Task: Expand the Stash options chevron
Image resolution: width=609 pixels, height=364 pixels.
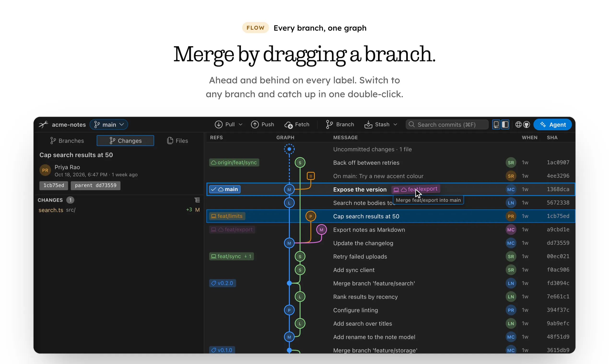Action: pos(395,125)
